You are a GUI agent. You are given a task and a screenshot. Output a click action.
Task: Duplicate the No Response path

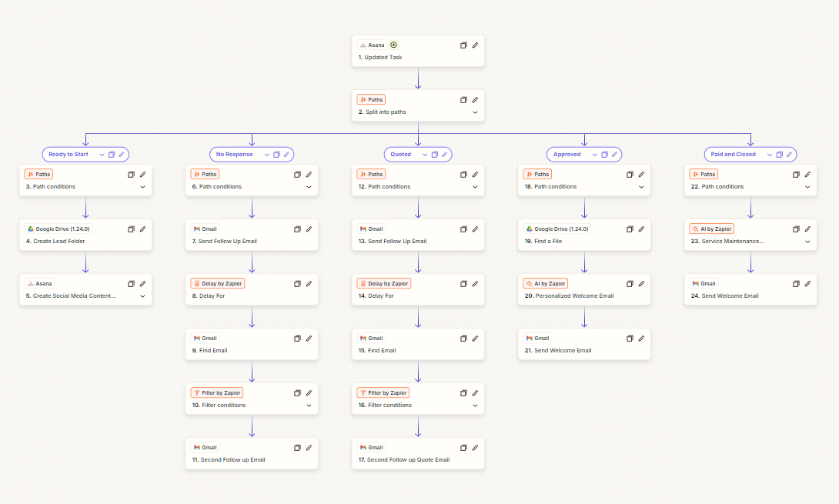tap(276, 155)
